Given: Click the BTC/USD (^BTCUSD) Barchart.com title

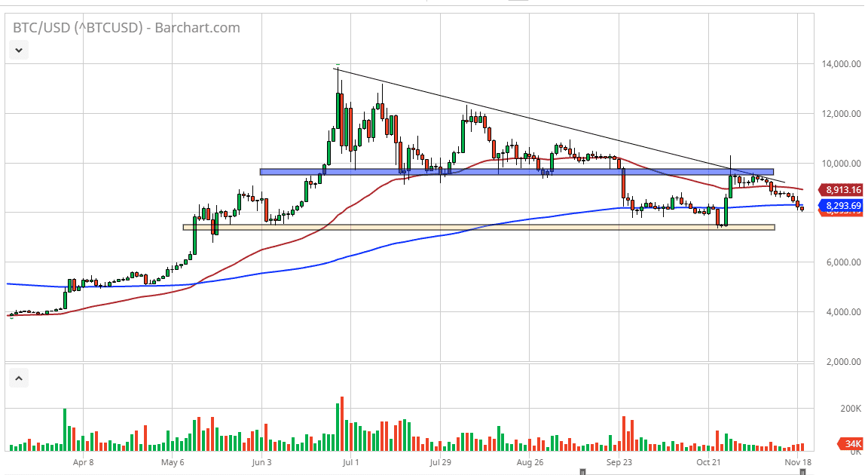Looking at the screenshot, I should [125, 27].
